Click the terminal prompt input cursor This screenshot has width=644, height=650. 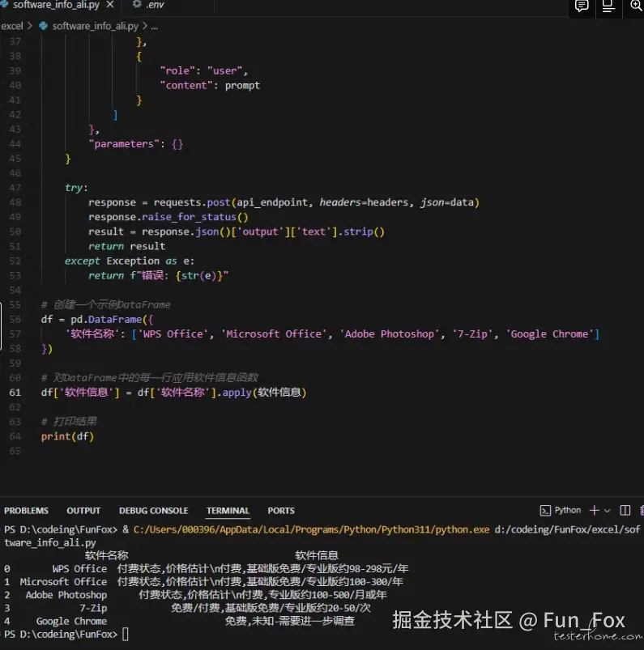[x=126, y=635]
